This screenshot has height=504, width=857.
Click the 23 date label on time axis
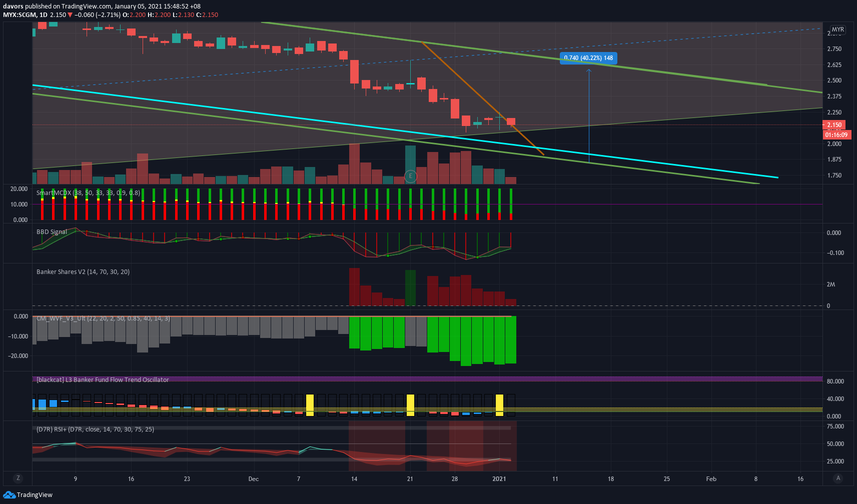click(187, 479)
